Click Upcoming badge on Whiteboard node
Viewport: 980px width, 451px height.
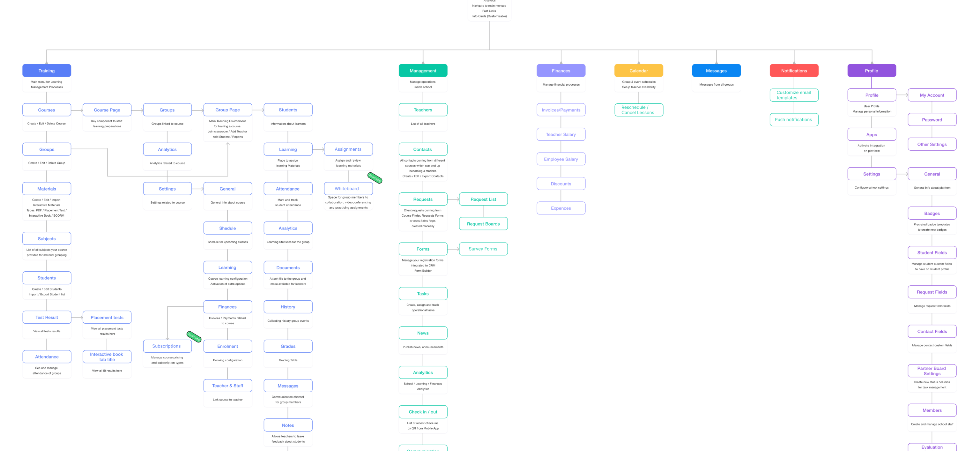pyautogui.click(x=375, y=178)
